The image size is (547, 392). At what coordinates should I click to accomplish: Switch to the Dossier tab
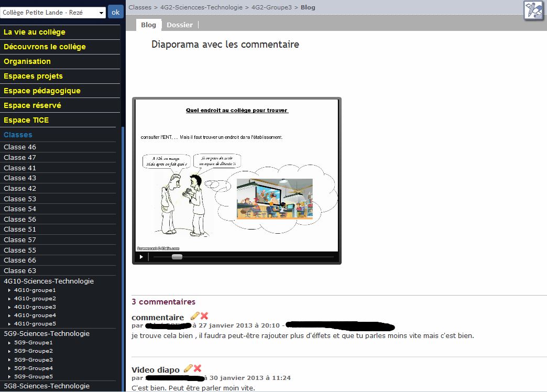[x=180, y=25]
